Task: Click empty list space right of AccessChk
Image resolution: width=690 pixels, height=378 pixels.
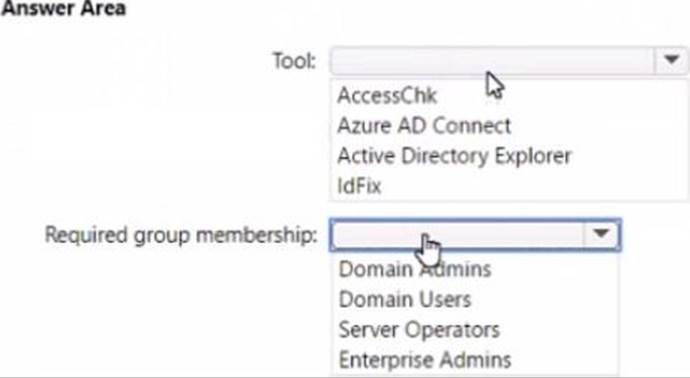Action: tap(585, 95)
